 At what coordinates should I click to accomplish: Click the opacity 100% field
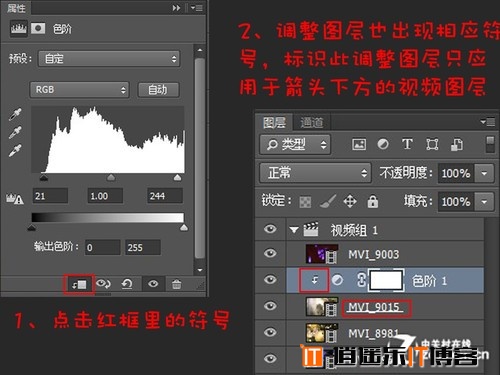456,173
